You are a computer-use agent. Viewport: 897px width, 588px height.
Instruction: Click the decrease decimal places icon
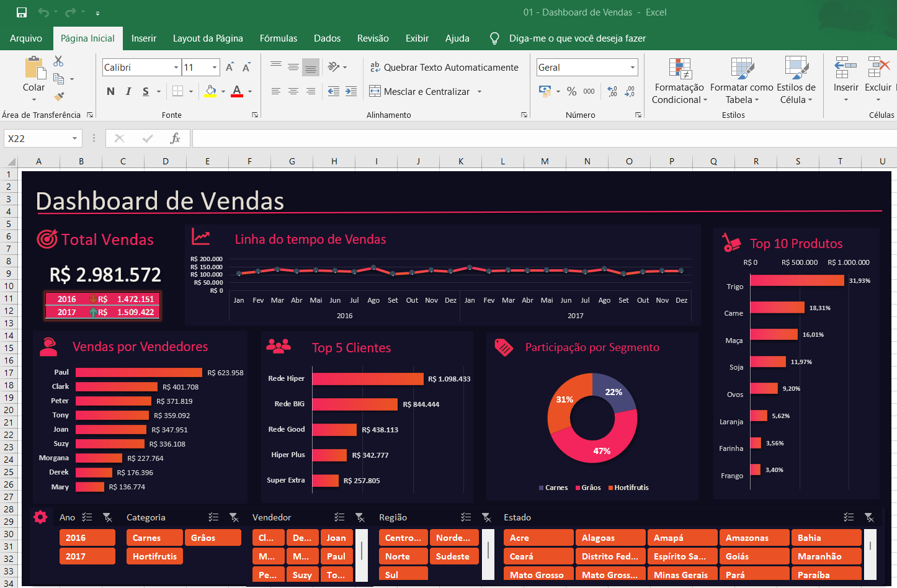pyautogui.click(x=630, y=91)
